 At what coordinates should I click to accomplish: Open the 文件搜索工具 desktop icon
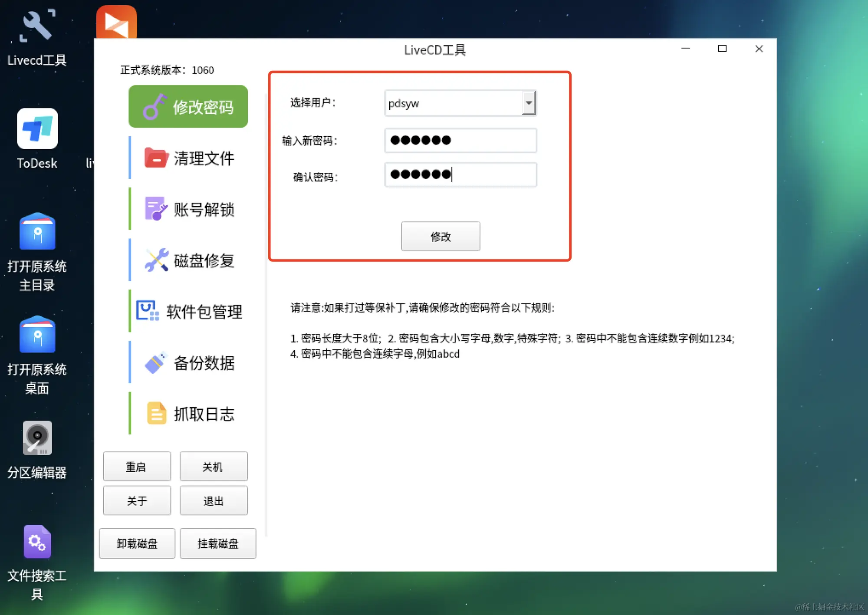37,541
